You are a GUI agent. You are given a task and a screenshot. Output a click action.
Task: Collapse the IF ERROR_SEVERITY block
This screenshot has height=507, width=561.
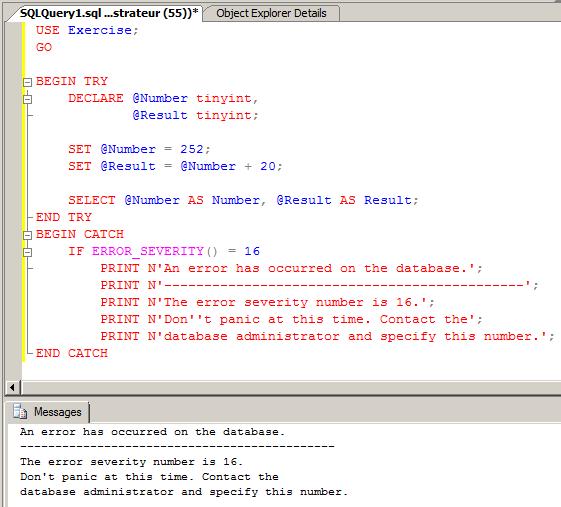[28, 252]
